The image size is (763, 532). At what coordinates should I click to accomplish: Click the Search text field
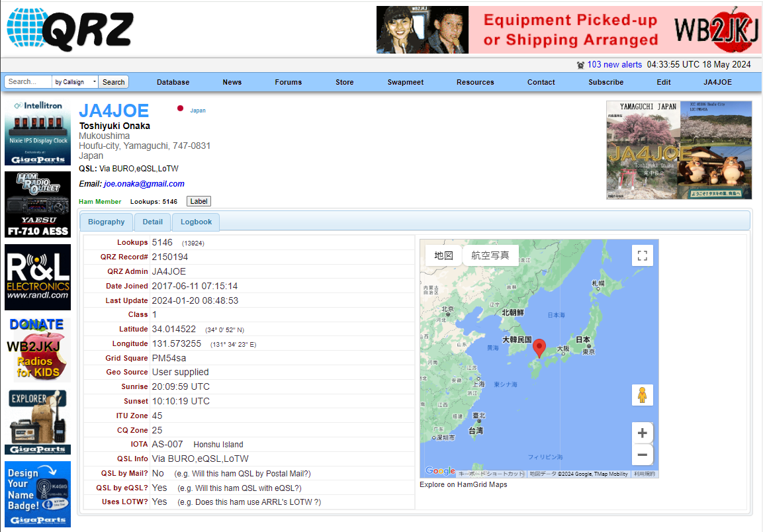[28, 82]
